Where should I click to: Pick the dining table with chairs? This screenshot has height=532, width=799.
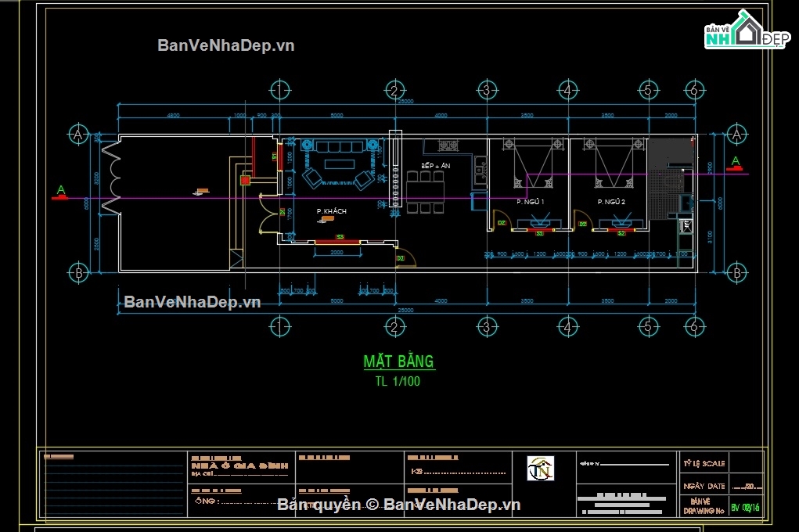(x=426, y=192)
